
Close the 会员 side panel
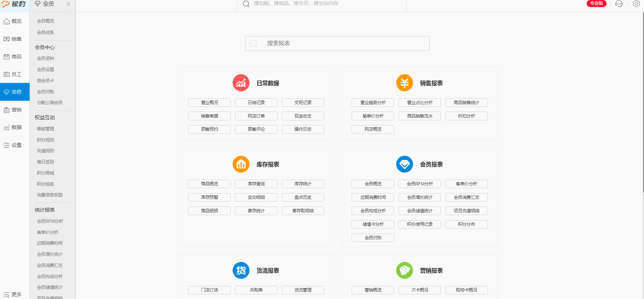coord(68,4)
